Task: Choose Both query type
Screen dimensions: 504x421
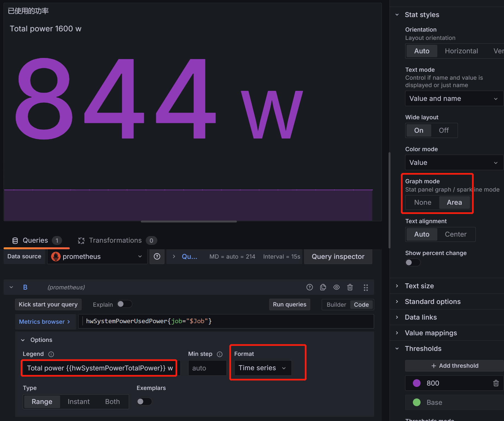Action: 113,401
